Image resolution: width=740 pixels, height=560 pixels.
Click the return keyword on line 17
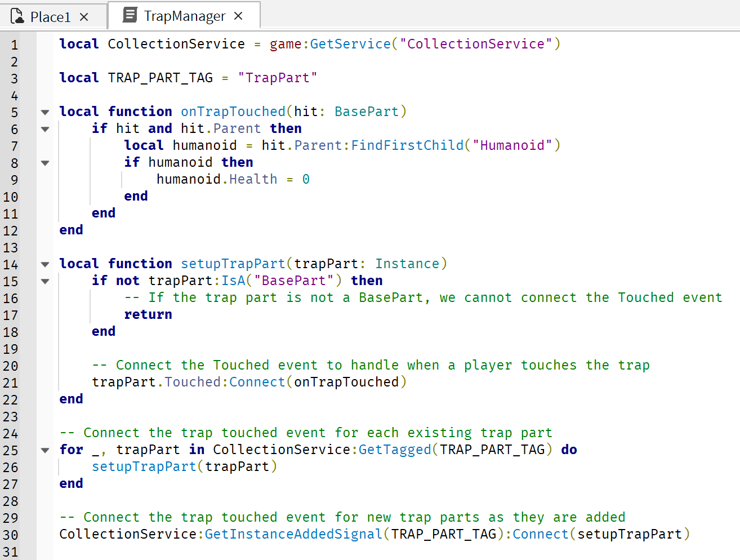[x=148, y=314]
